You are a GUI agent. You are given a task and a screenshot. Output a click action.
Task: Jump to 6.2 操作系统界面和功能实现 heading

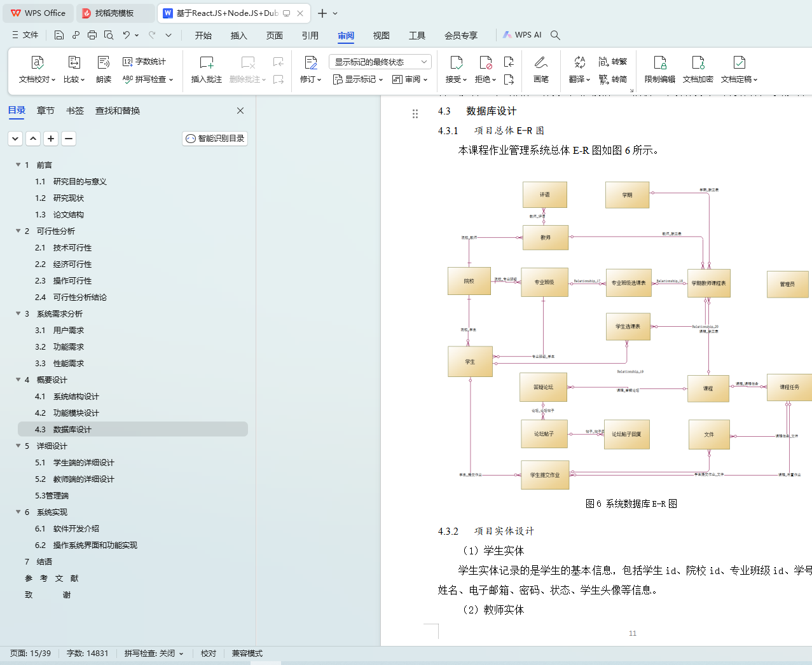click(86, 545)
